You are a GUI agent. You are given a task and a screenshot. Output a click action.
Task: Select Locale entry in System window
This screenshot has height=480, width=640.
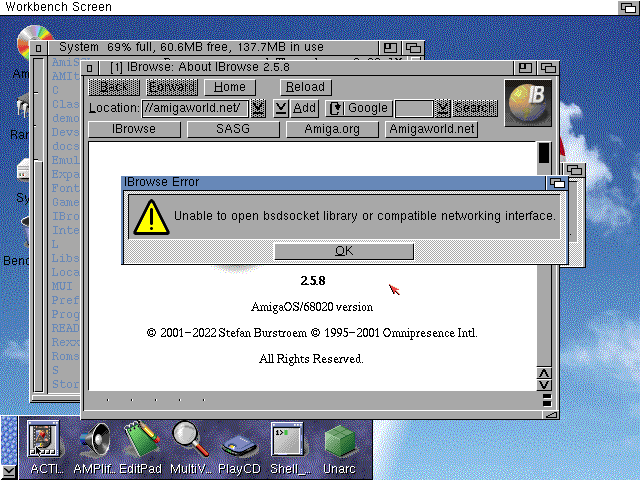point(65,272)
